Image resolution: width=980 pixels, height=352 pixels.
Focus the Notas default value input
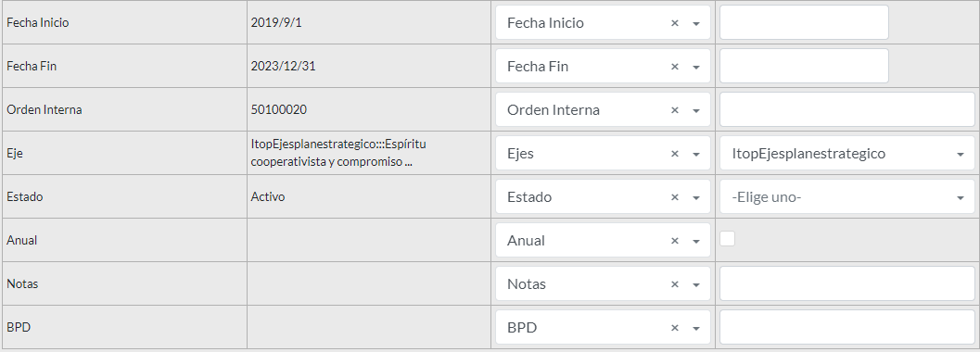(846, 284)
